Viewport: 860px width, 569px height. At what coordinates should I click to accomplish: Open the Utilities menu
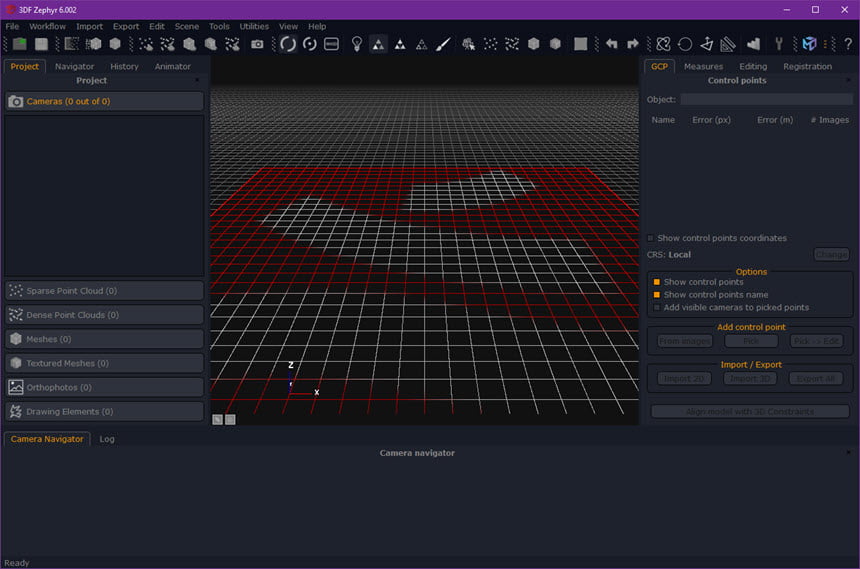[254, 26]
